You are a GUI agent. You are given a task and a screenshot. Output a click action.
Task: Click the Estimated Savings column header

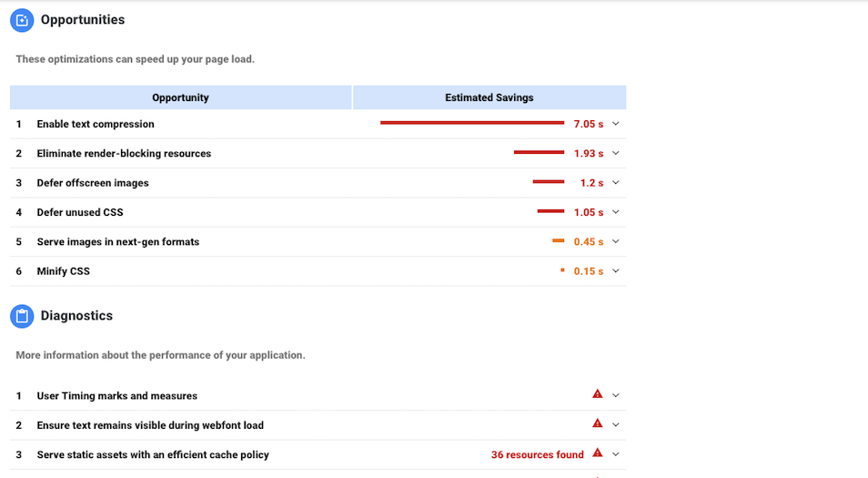tap(490, 97)
